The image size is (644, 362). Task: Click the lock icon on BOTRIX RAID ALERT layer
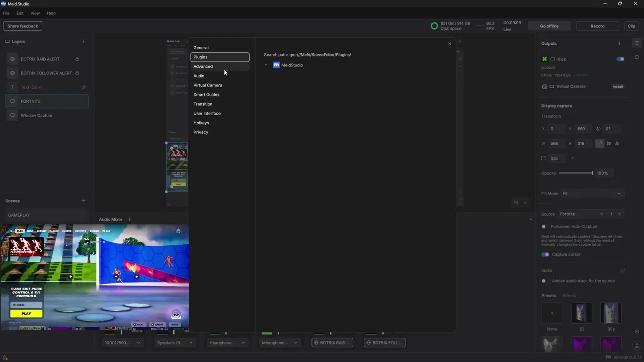point(77,59)
